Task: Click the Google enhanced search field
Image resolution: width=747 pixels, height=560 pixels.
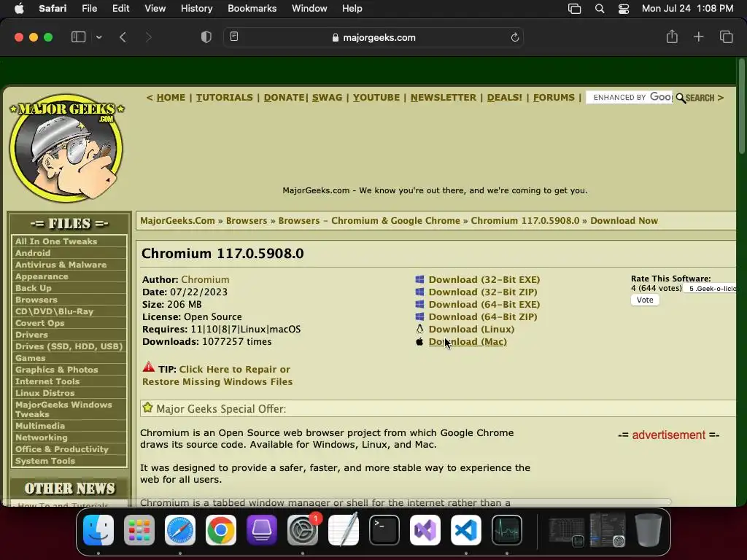Action: (630, 97)
